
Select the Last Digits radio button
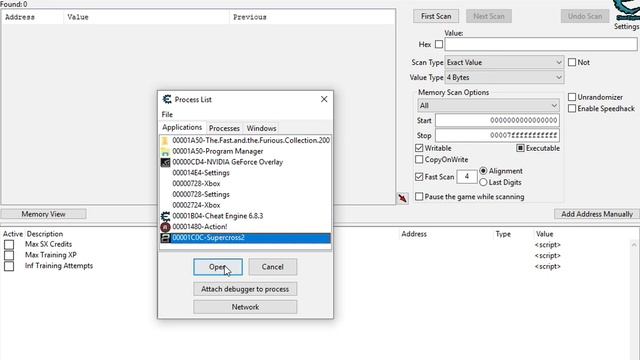pos(483,182)
